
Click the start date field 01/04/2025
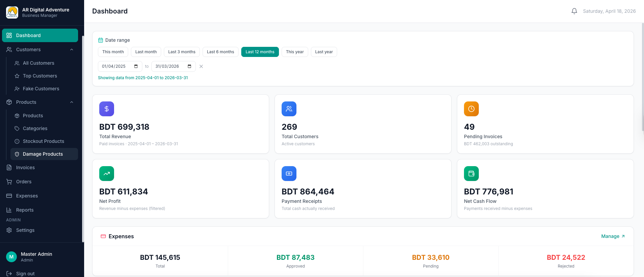120,66
